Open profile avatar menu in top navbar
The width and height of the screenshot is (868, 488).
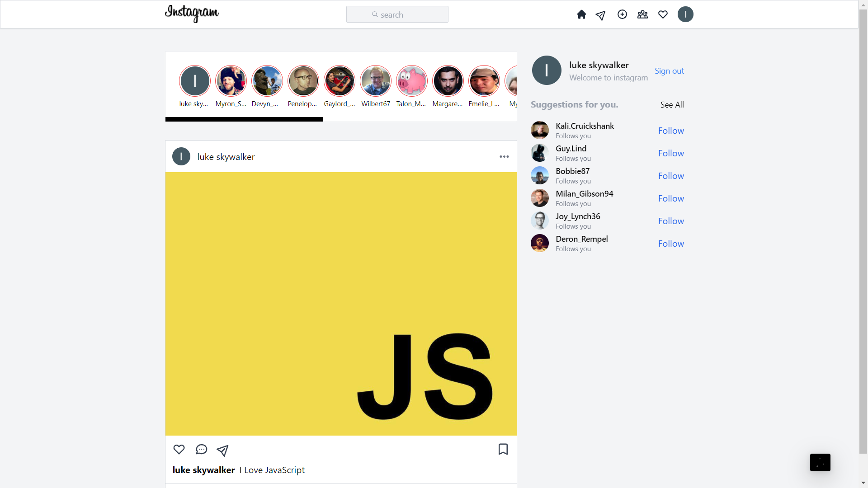point(685,14)
